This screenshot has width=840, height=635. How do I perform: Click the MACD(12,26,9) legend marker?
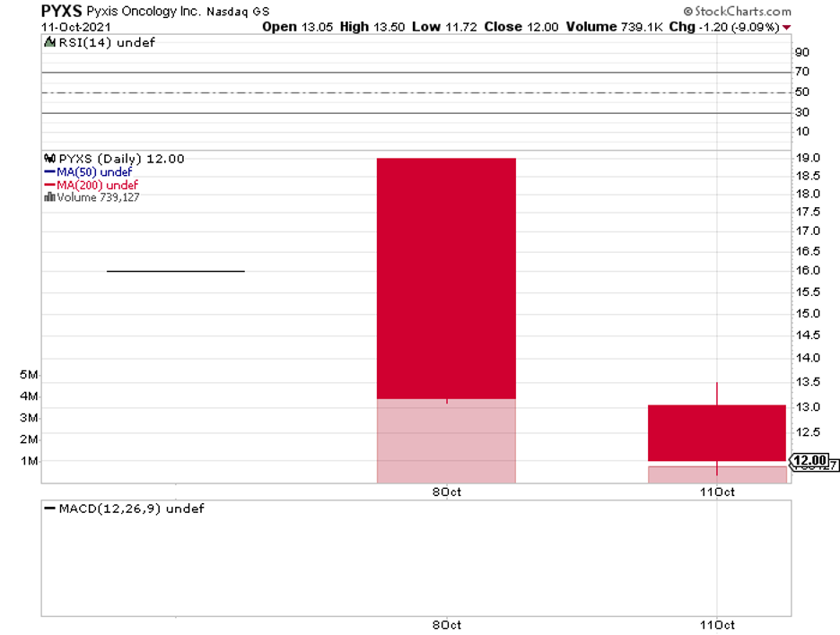click(x=50, y=509)
